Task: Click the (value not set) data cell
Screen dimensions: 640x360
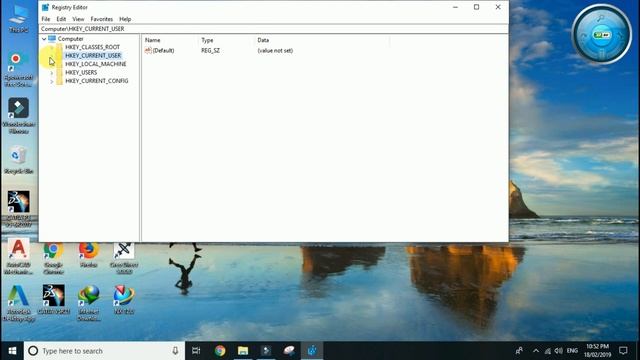Action: click(x=275, y=51)
